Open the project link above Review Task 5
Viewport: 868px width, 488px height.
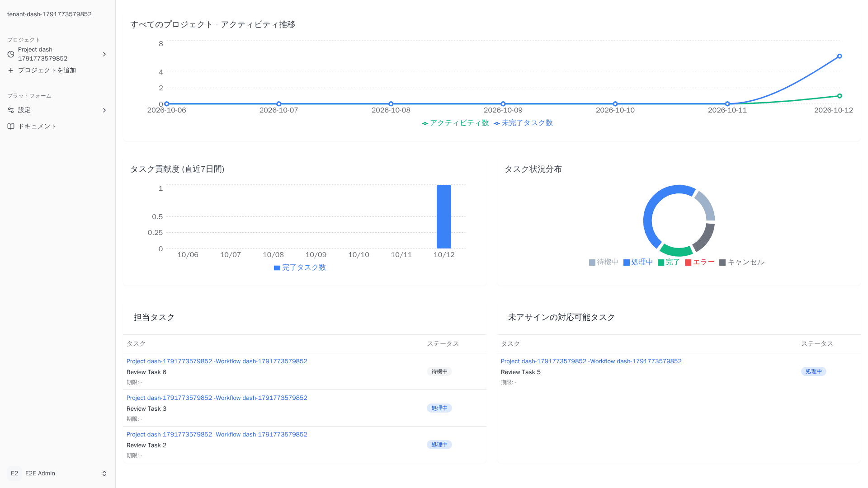pos(591,361)
